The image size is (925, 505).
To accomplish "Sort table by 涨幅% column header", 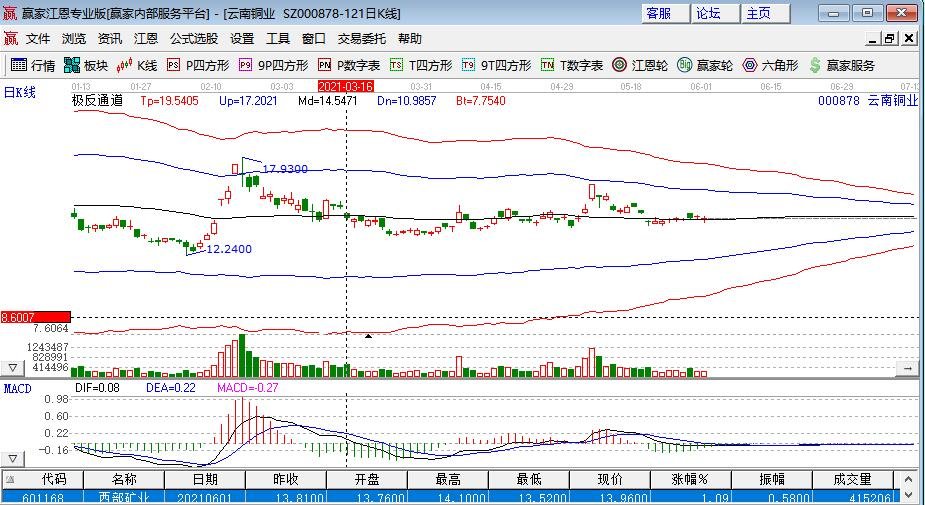I will click(690, 480).
